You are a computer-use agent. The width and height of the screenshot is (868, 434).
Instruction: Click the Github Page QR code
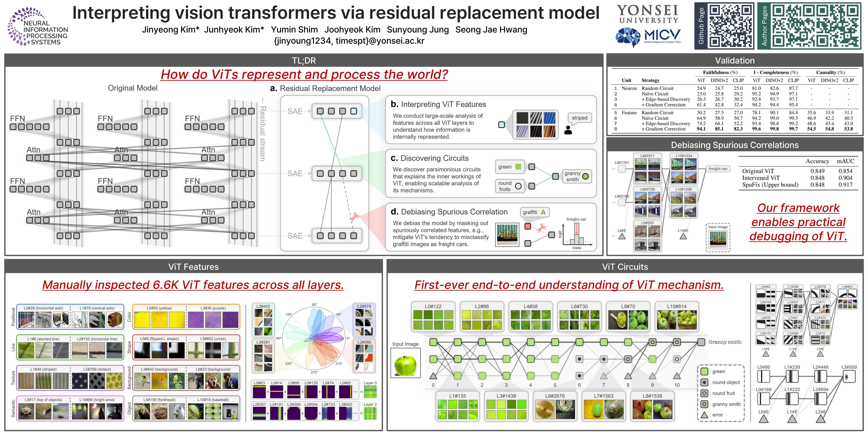click(731, 26)
